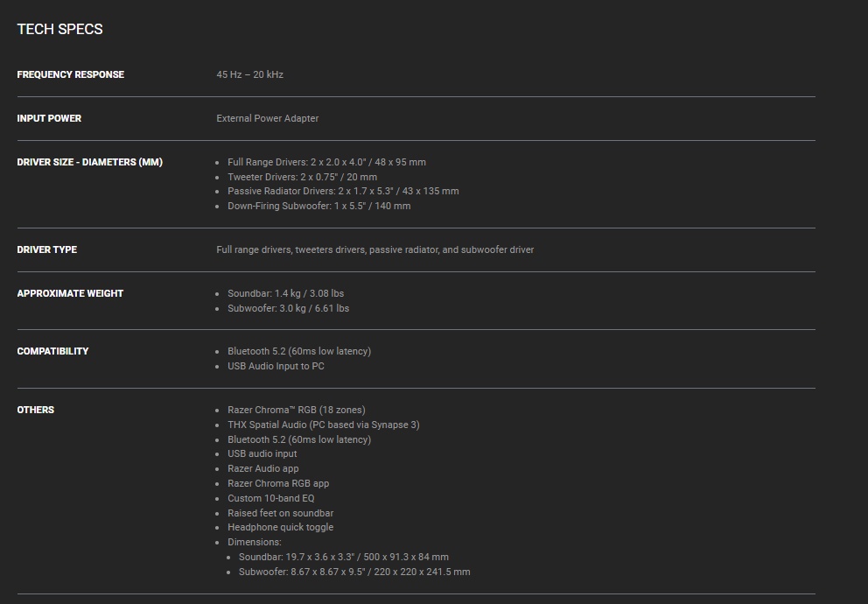Click the DRIVER SIZE - DIAMETERS (MM) label

pyautogui.click(x=89, y=162)
